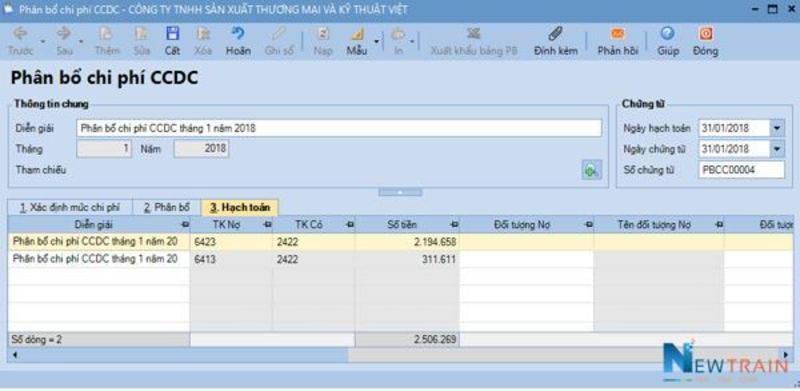Screen dimensions: 800x391
Task: Save with the Cất toolbar icon
Action: click(x=172, y=34)
